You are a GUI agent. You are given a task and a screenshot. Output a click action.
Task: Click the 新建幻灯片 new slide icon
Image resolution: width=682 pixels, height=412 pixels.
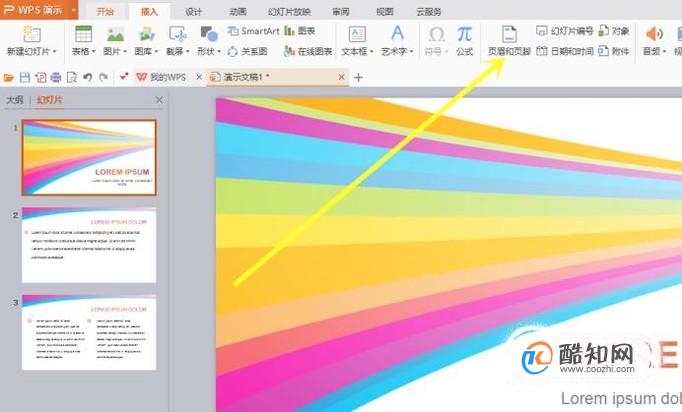pyautogui.click(x=31, y=34)
